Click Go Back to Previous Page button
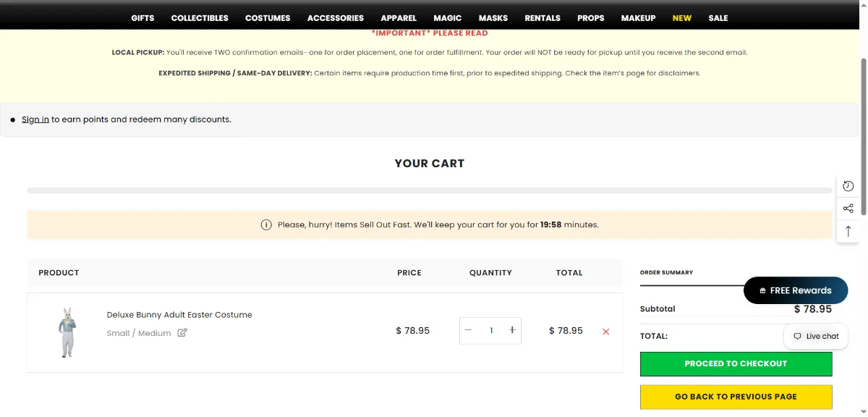This screenshot has height=417, width=868. point(736,397)
